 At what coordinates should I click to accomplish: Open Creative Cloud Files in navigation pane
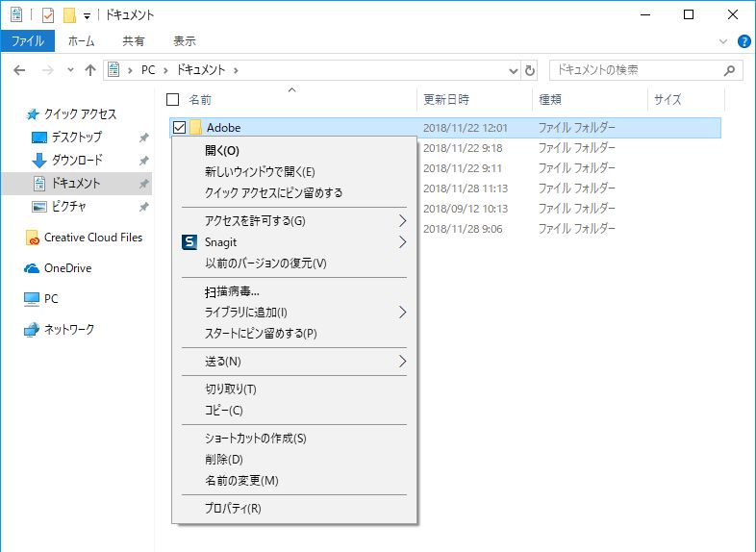(x=93, y=238)
